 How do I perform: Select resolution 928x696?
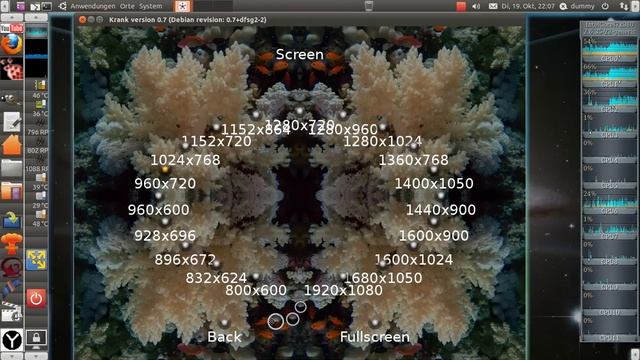pos(165,236)
